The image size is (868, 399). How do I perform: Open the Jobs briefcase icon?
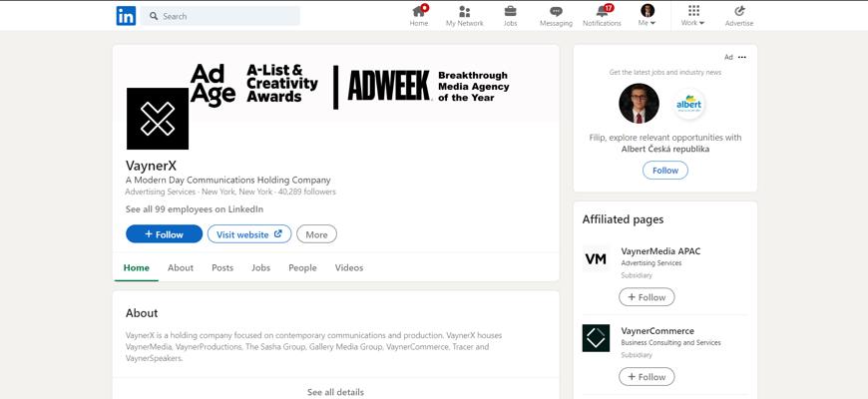510,11
